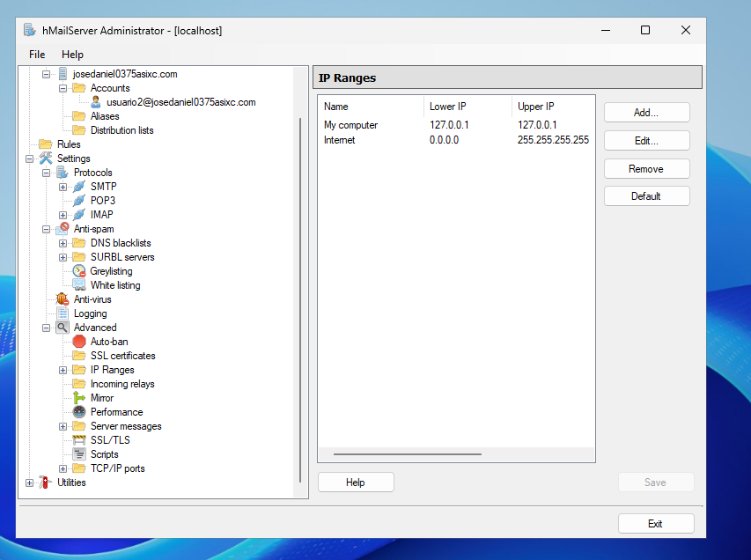This screenshot has height=560, width=751.
Task: Click the 255.255.255.255 upper IP cell
Action: click(553, 140)
